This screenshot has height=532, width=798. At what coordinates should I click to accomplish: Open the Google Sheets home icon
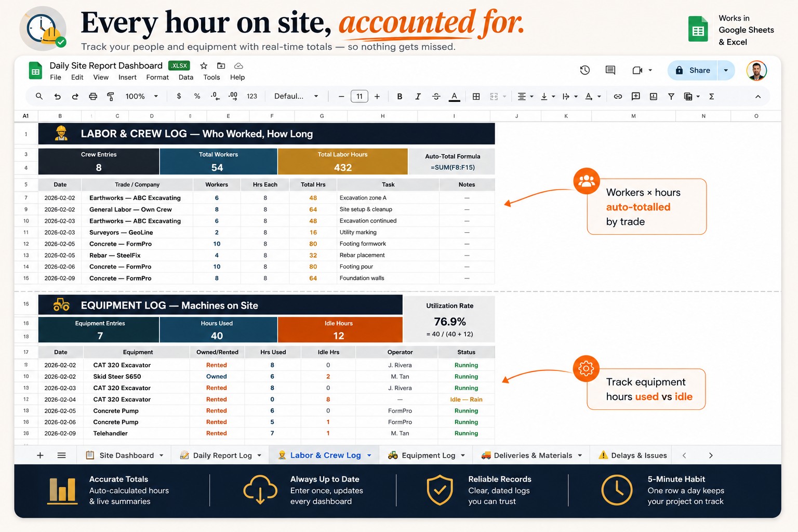[x=36, y=71]
